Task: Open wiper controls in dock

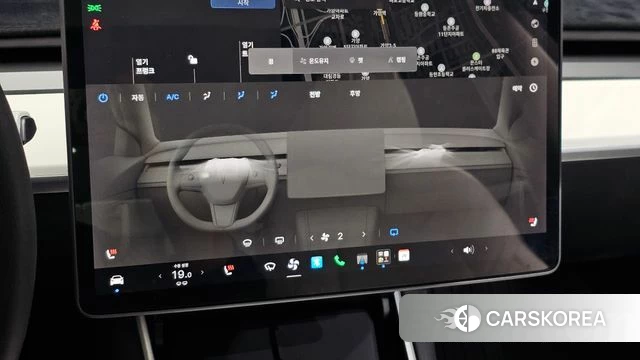Action: (x=270, y=267)
